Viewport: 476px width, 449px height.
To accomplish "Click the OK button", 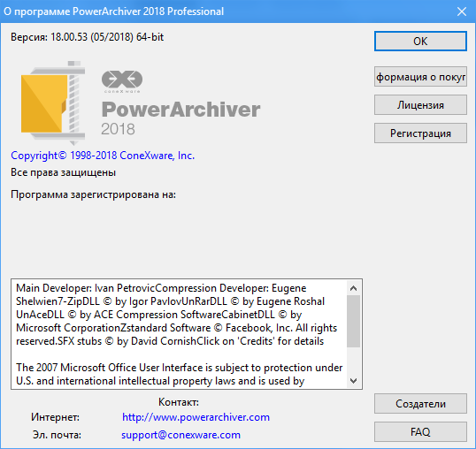I will click(x=420, y=41).
